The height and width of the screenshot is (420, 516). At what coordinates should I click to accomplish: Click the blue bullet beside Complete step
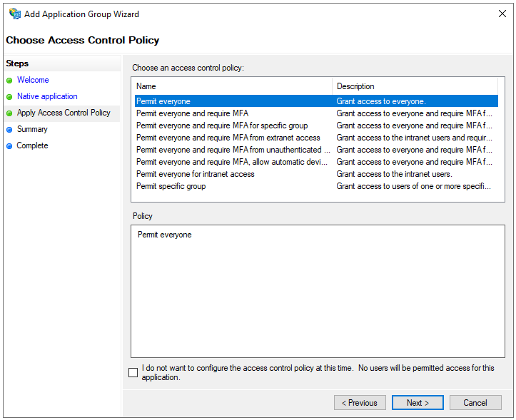(9, 146)
